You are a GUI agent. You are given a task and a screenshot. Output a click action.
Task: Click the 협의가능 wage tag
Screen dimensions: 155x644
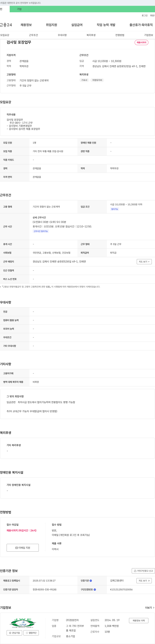[114, 209]
